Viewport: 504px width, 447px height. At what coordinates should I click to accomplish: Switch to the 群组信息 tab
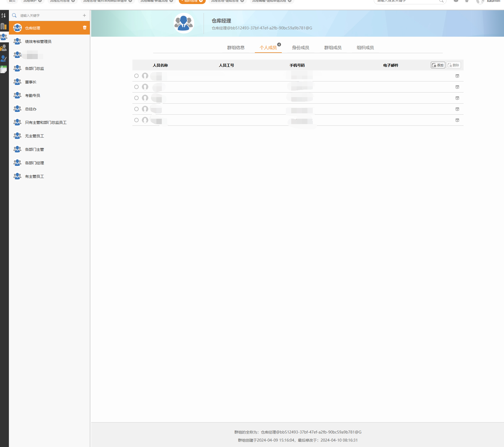(x=236, y=48)
